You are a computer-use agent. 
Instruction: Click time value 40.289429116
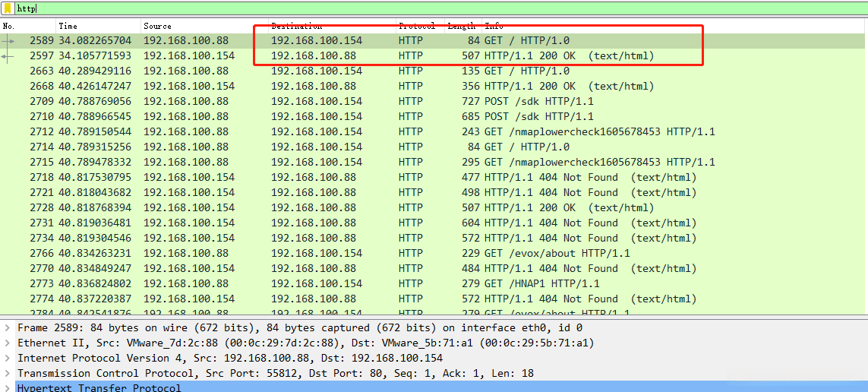(x=95, y=71)
